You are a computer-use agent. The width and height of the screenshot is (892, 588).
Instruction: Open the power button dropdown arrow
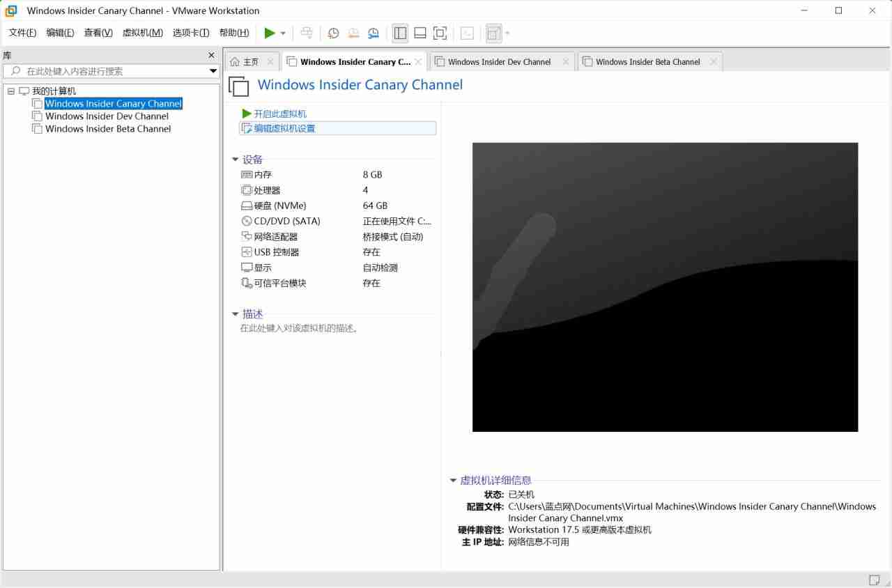coord(282,33)
